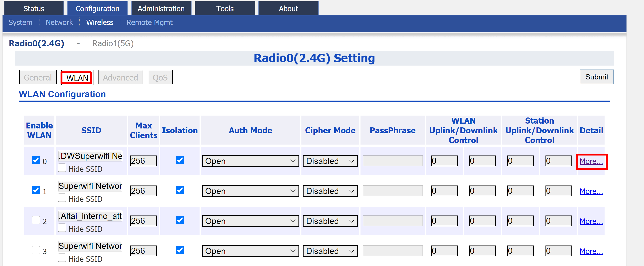Open Cipher Mode dropdown for WLAN 1
644x266 pixels.
pyautogui.click(x=330, y=191)
